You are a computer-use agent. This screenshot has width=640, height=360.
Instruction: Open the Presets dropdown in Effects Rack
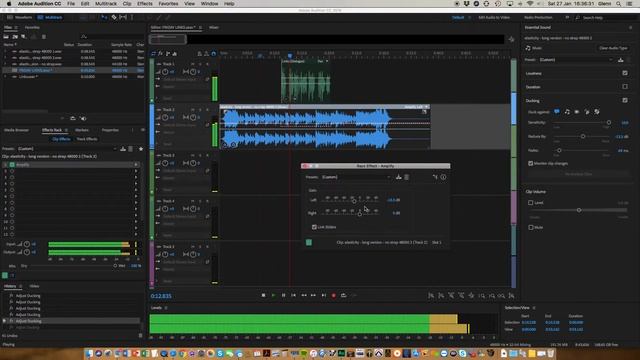[67, 149]
